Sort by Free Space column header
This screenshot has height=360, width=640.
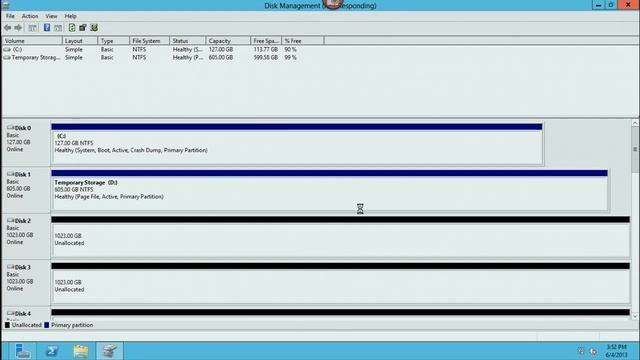click(266, 41)
